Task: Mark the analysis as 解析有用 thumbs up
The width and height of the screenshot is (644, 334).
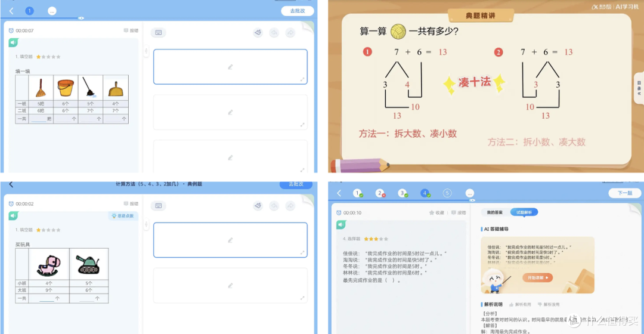Action: point(520,304)
